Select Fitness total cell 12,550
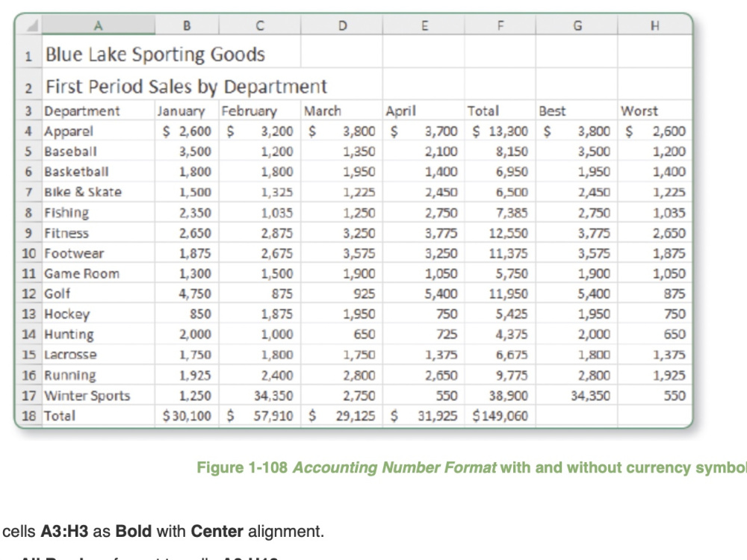Image resolution: width=747 pixels, height=560 pixels. (x=500, y=233)
